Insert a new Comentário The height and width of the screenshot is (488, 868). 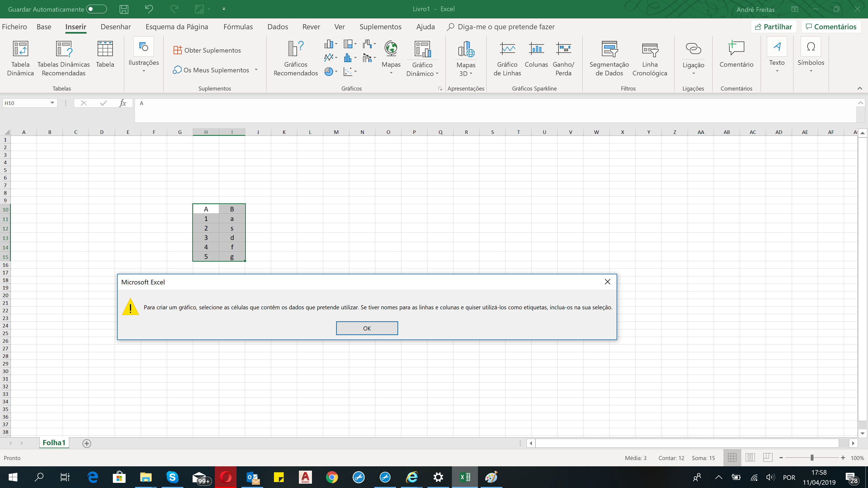pyautogui.click(x=736, y=54)
